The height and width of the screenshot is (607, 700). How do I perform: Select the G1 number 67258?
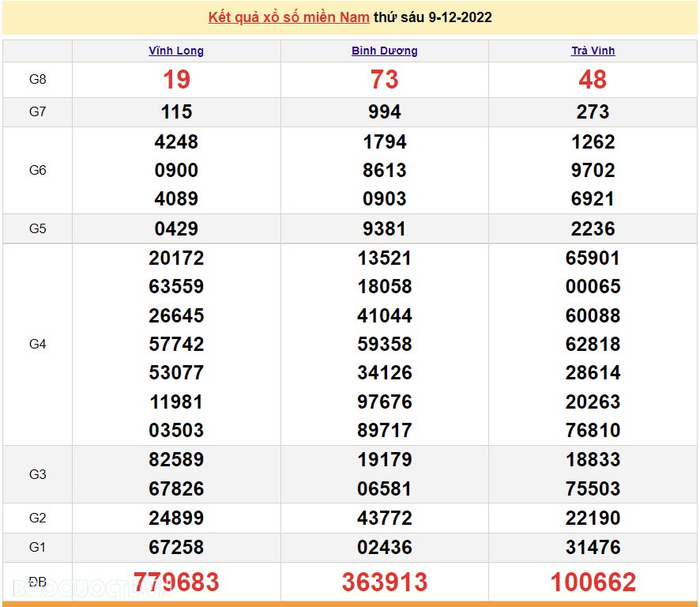(x=176, y=547)
